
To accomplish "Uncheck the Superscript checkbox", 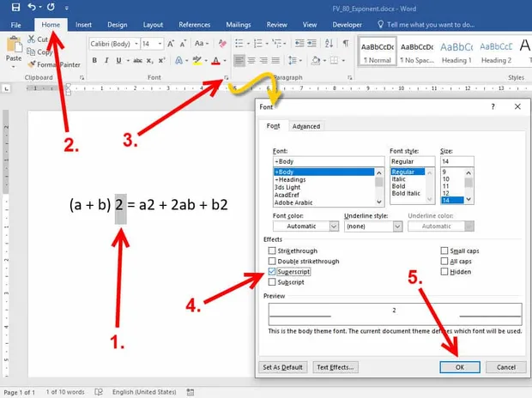I will coord(272,271).
